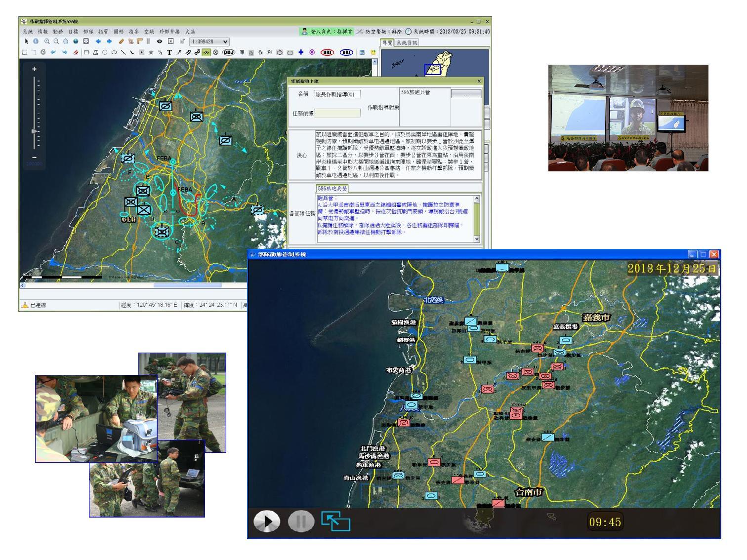Viewport: 747px width, 560px height.
Task: Click pause button in unit dynamics window
Action: pos(301,521)
